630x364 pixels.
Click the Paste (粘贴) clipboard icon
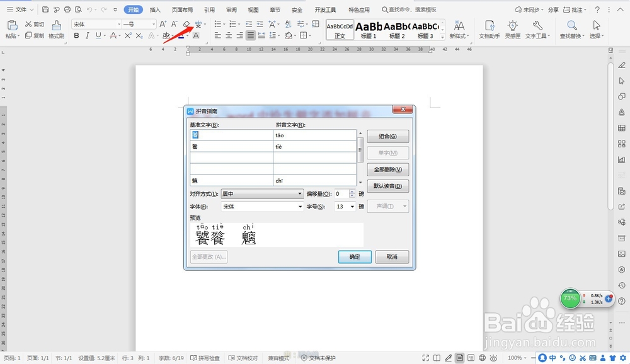coord(13,25)
